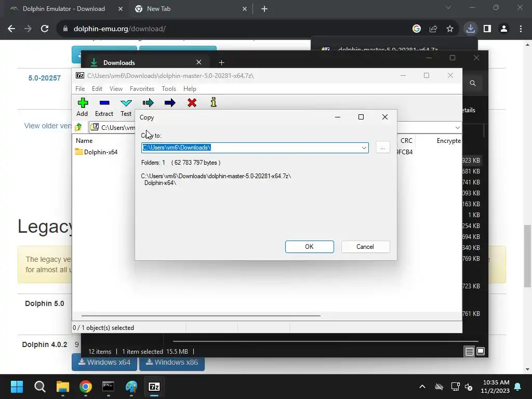Click the Test toolbar icon in 7-Zip
Viewport: 532px width, 399px height.
126,107
